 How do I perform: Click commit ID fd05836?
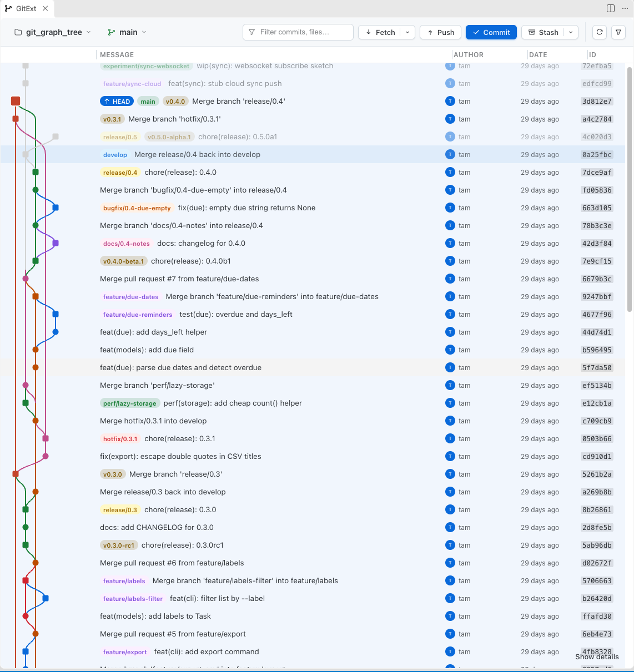[597, 190]
